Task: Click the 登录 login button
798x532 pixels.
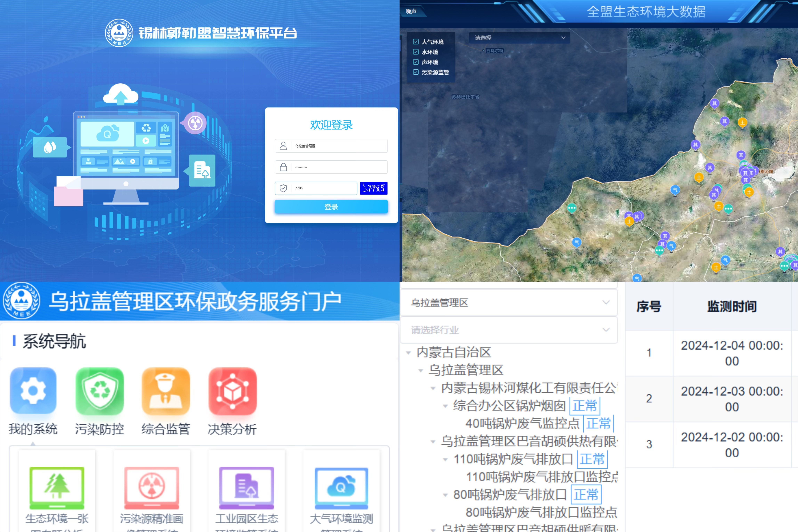Action: pyautogui.click(x=331, y=207)
